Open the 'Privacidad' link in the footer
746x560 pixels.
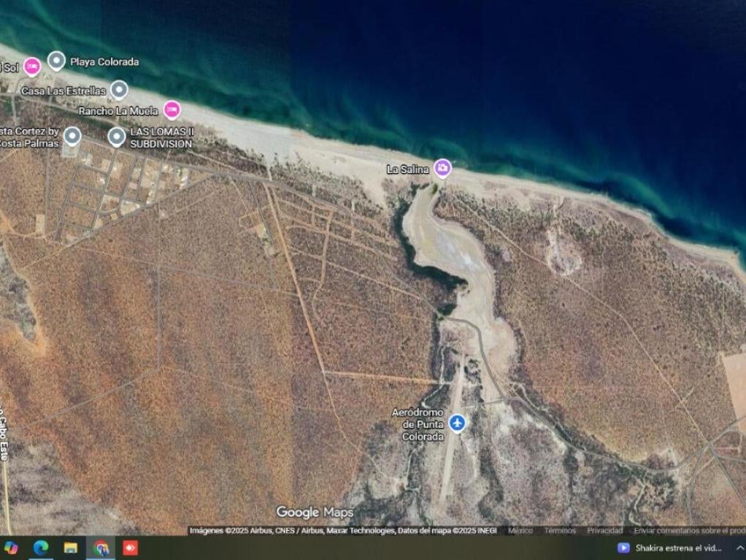point(604,531)
